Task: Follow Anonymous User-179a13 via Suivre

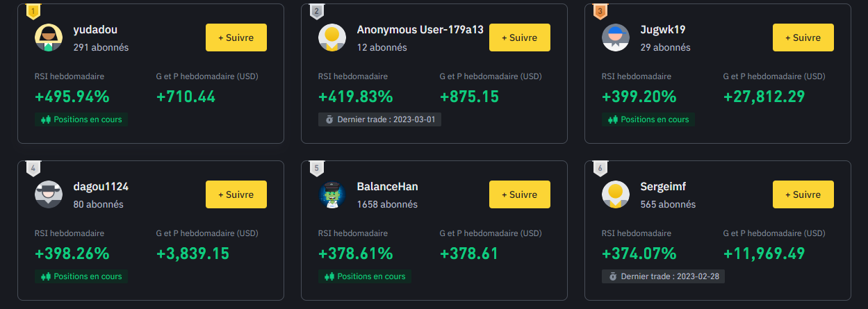Action: pos(520,37)
